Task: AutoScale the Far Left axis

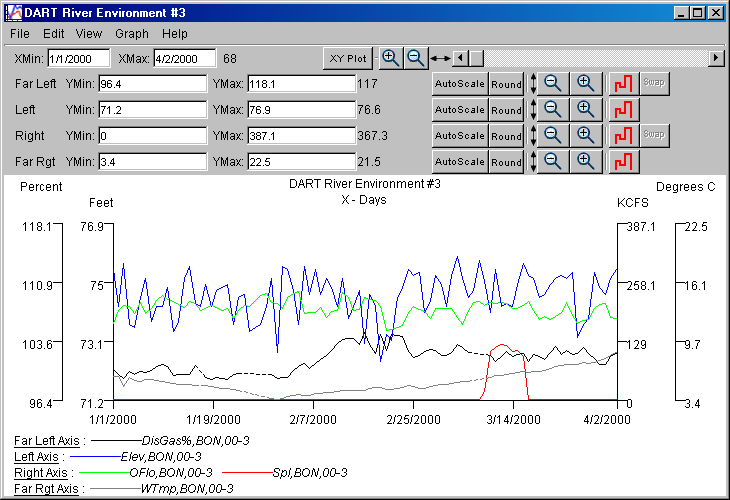Action: (x=459, y=84)
